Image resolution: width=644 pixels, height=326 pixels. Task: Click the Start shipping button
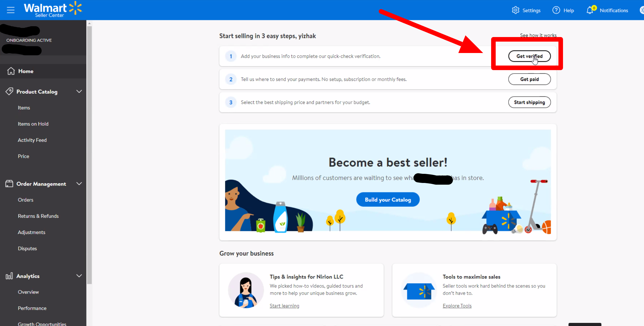529,102
